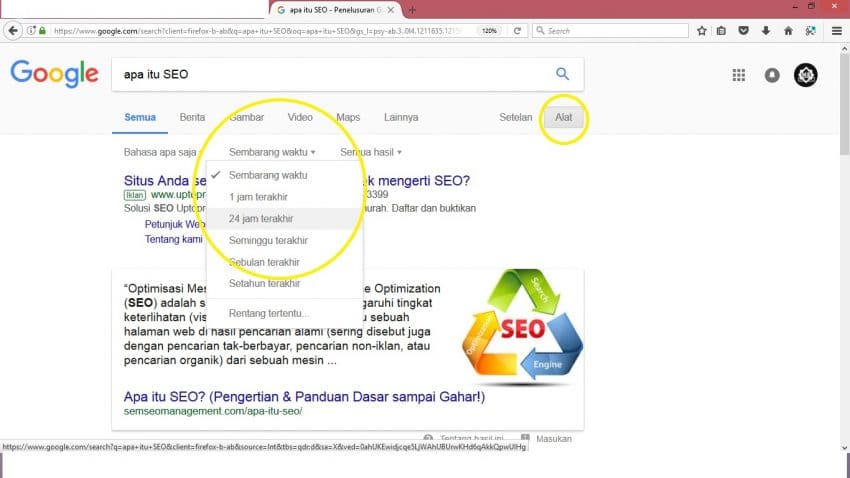Pick 'Rentang tertentu...' custom range option

(x=269, y=315)
